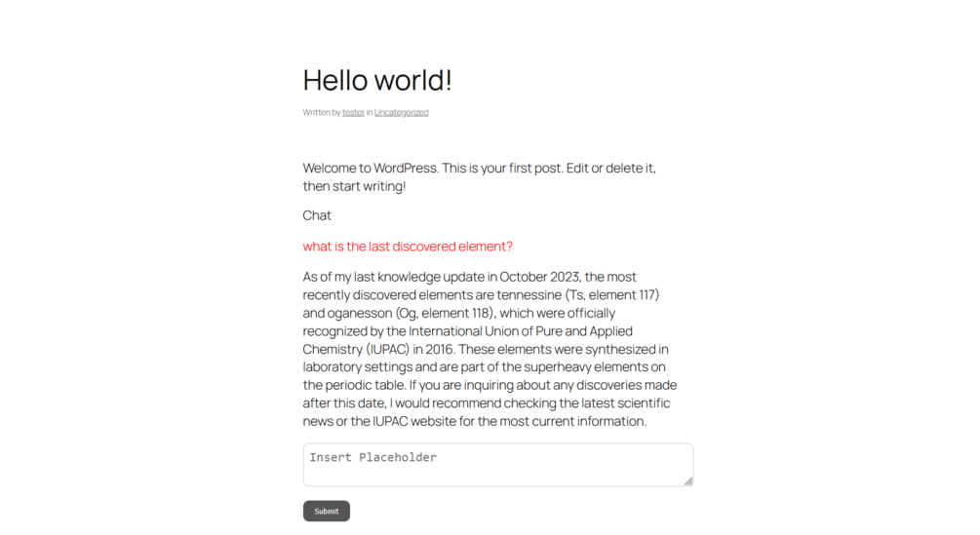Click the words 'IUPAC website' in answer
This screenshot has width=980, height=535.
pos(394,421)
